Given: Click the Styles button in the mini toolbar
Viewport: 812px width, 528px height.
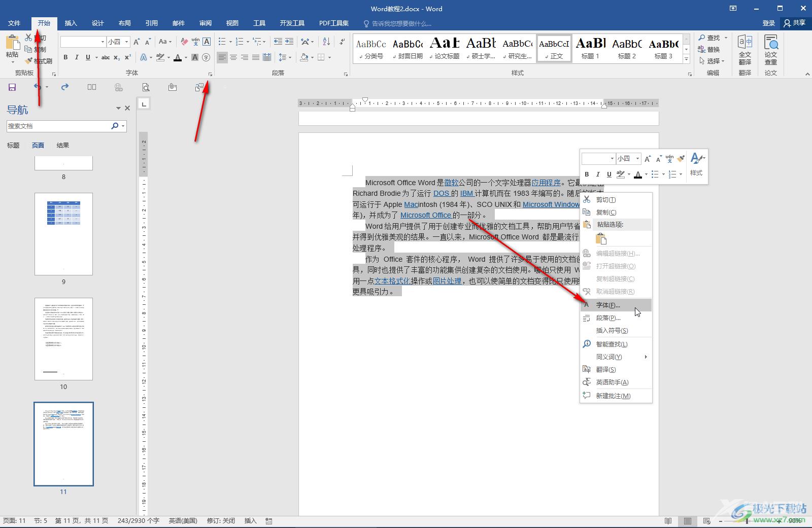Looking at the screenshot, I should pos(697,165).
